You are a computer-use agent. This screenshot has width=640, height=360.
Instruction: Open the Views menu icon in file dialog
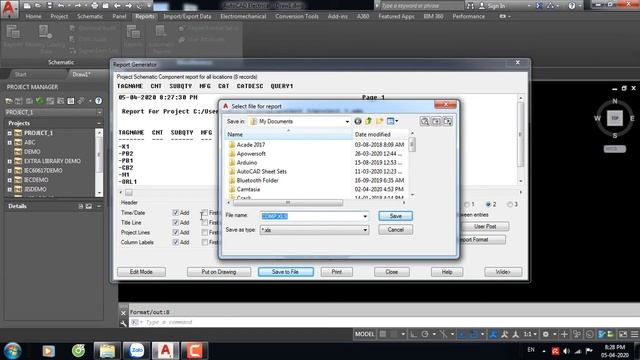pos(392,121)
